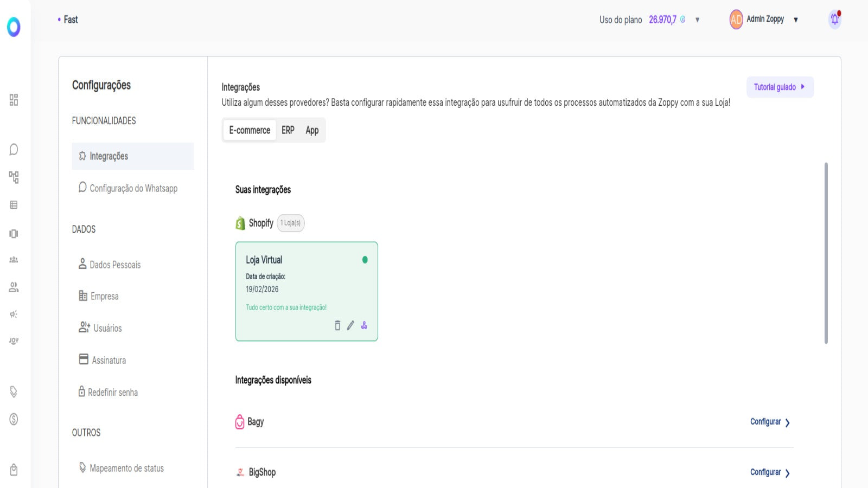
Task: Expand Configurar chevron for Bagy
Action: 787,422
